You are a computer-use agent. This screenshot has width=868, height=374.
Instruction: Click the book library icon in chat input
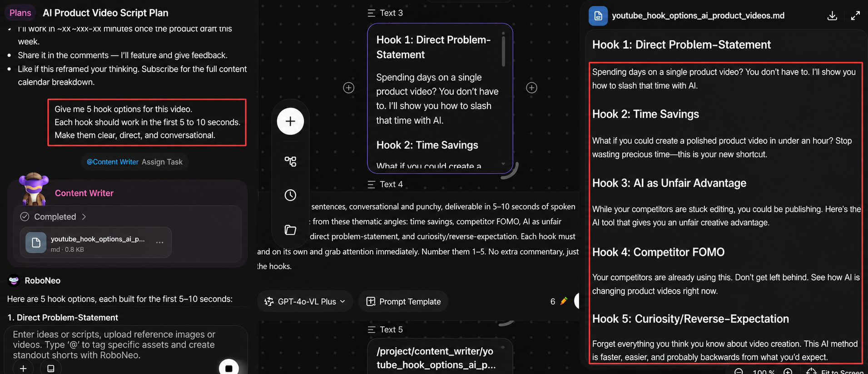click(x=51, y=368)
